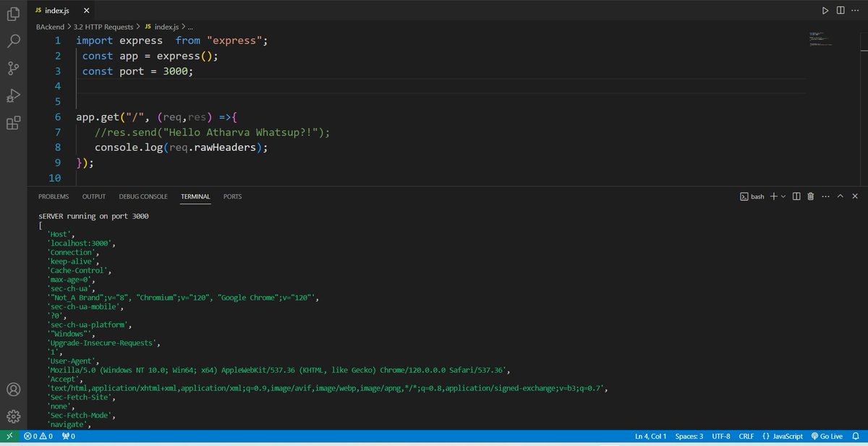Image resolution: width=868 pixels, height=446 pixels.
Task: Maximize the terminal panel with the chevron
Action: 840,195
